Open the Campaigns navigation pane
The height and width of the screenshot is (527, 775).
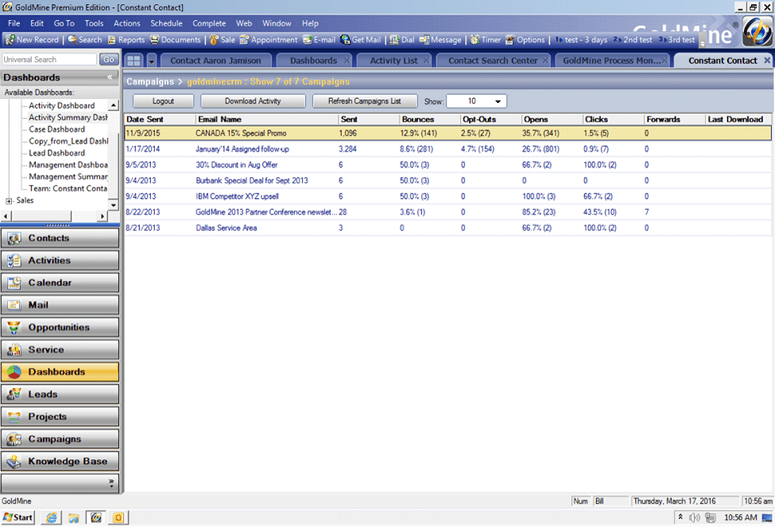[x=60, y=439]
